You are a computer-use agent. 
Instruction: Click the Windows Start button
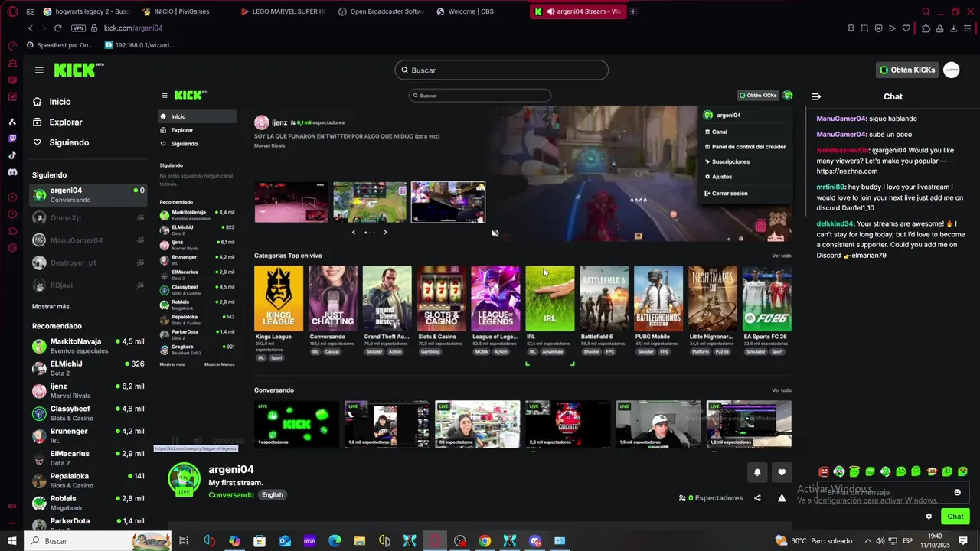tap(11, 541)
